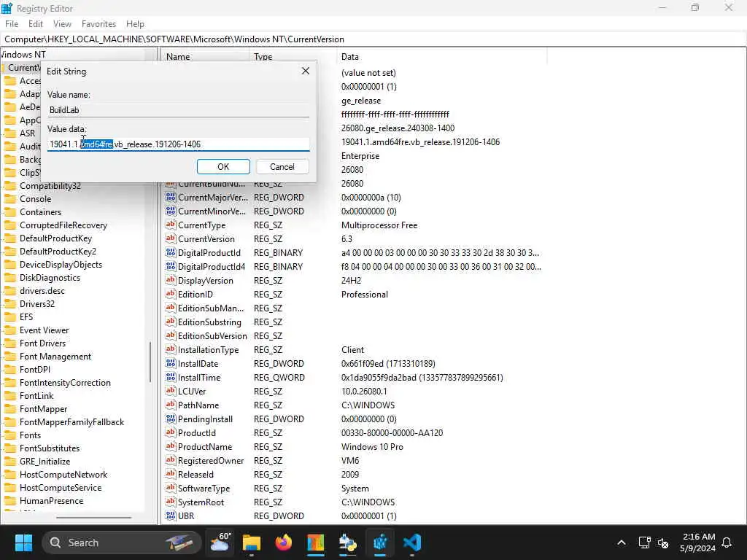Screen dimensions: 747x560
Task: Click the UBR DWORD icon
Action: click(171, 516)
